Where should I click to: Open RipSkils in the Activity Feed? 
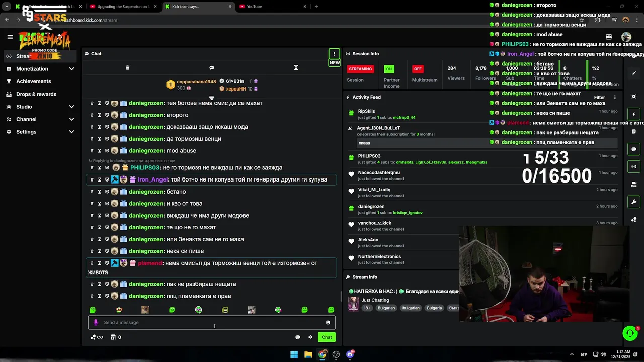click(x=366, y=111)
